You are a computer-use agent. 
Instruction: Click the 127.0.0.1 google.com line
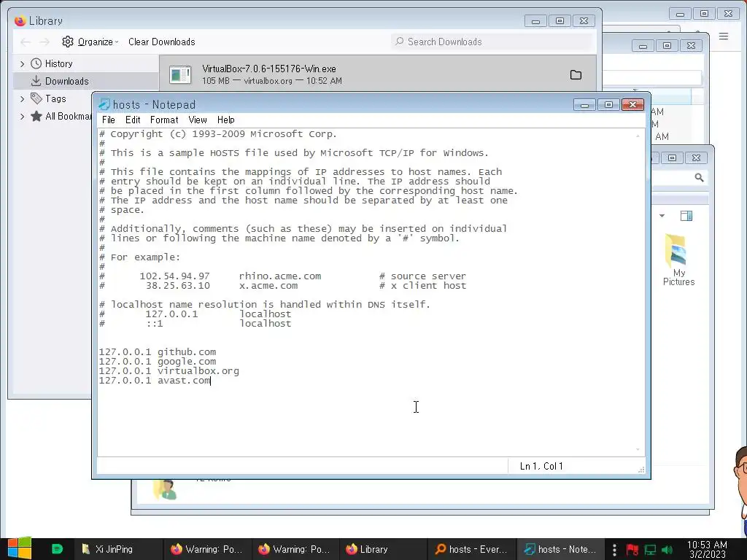(158, 362)
